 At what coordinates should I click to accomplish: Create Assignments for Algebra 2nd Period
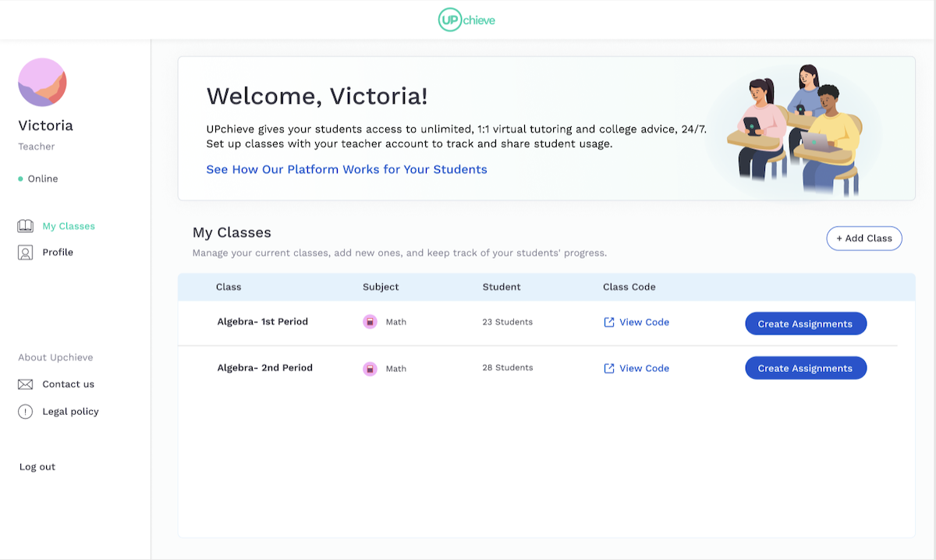tap(805, 368)
